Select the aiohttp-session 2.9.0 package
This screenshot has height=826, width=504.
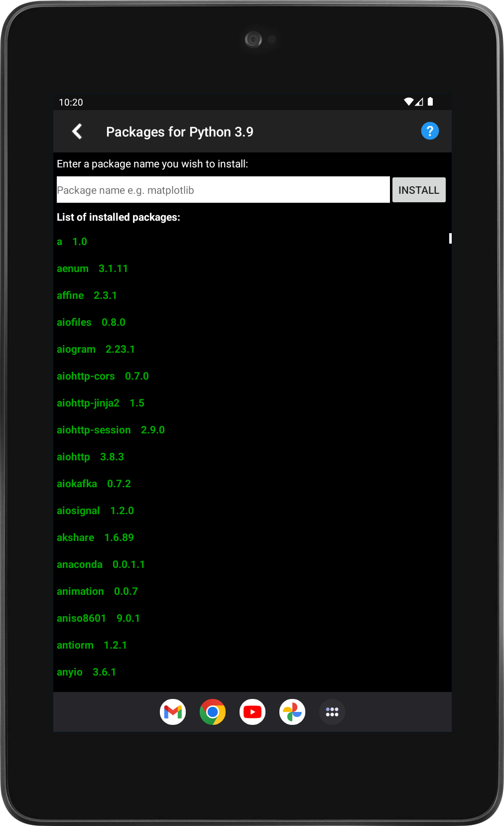click(111, 430)
